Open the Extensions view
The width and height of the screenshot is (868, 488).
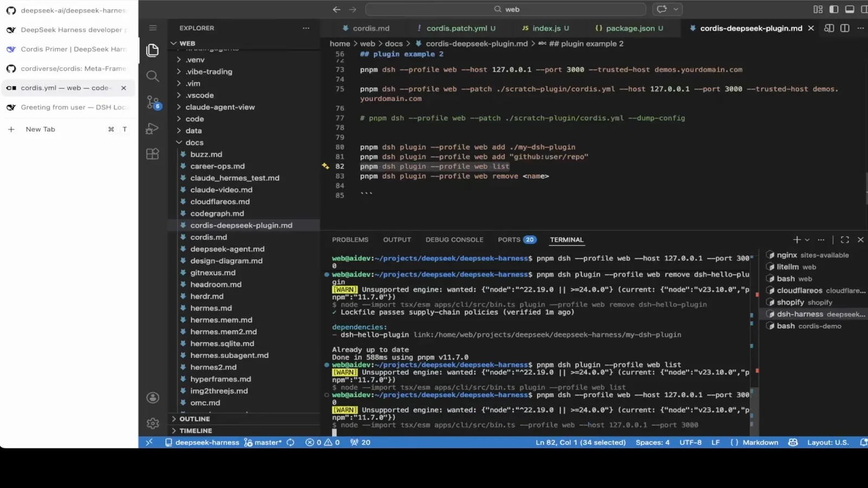[x=152, y=154]
